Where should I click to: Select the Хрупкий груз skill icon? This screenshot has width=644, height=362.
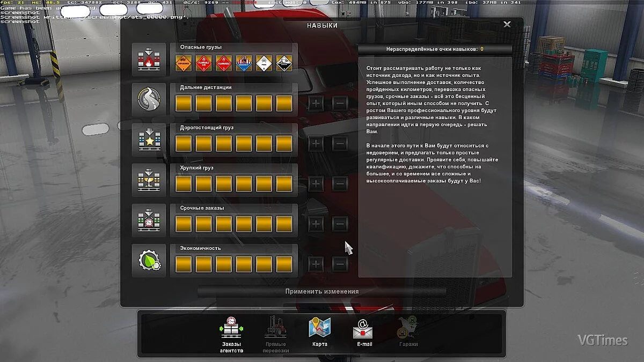[149, 180]
